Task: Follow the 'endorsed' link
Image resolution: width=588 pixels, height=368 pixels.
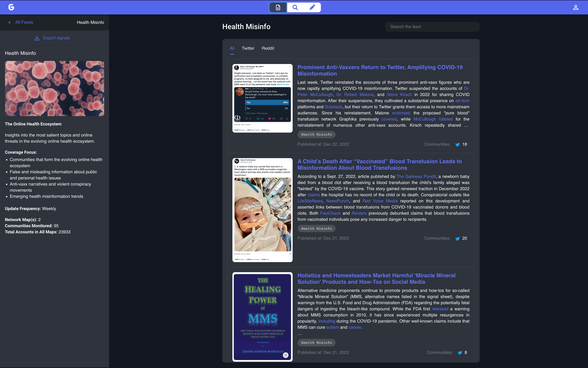Action: 401,113
